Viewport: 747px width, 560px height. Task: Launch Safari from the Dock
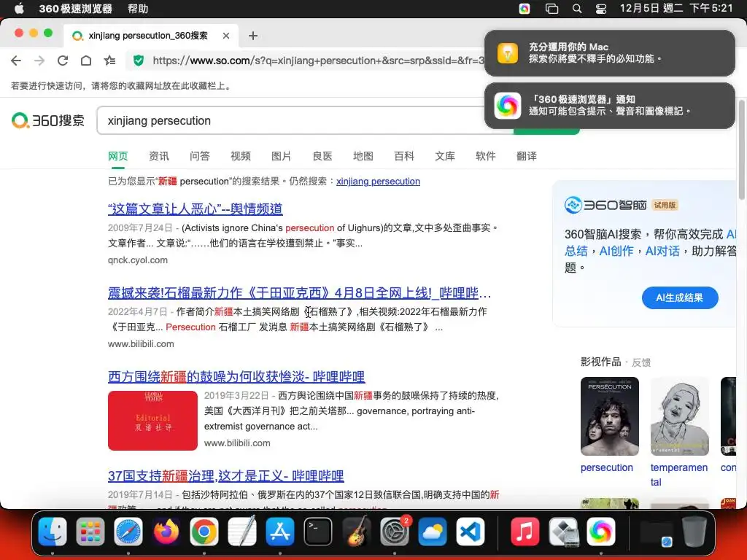tap(128, 532)
